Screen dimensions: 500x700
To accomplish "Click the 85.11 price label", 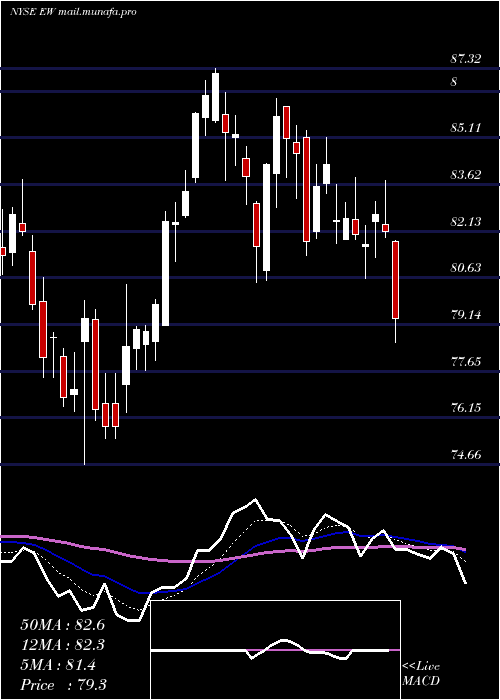I will [466, 128].
